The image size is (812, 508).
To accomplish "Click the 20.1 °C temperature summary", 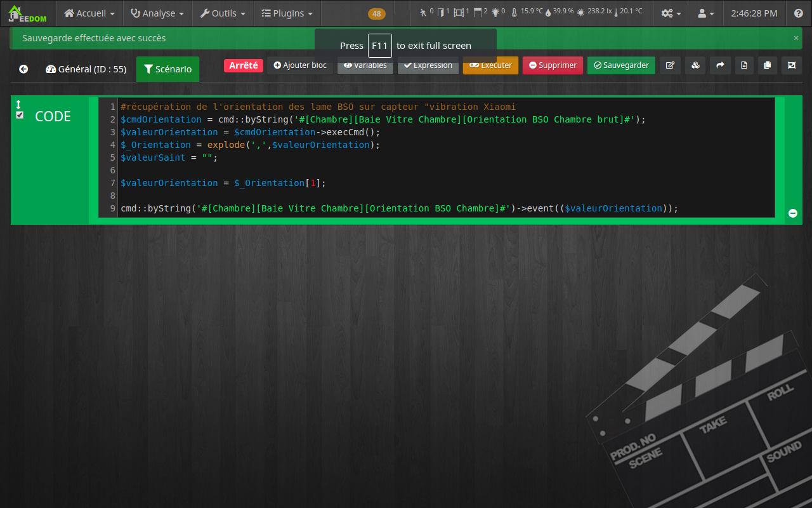I will tap(628, 12).
